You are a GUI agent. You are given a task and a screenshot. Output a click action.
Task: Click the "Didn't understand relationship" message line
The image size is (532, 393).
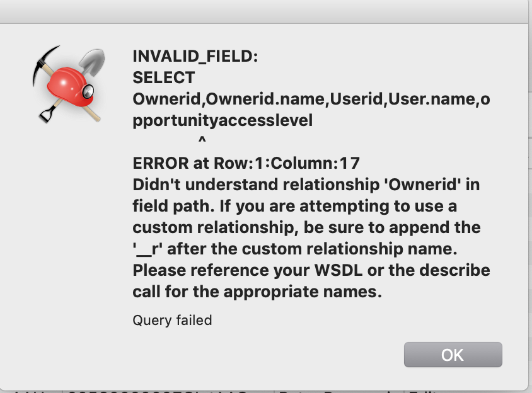[x=307, y=185]
